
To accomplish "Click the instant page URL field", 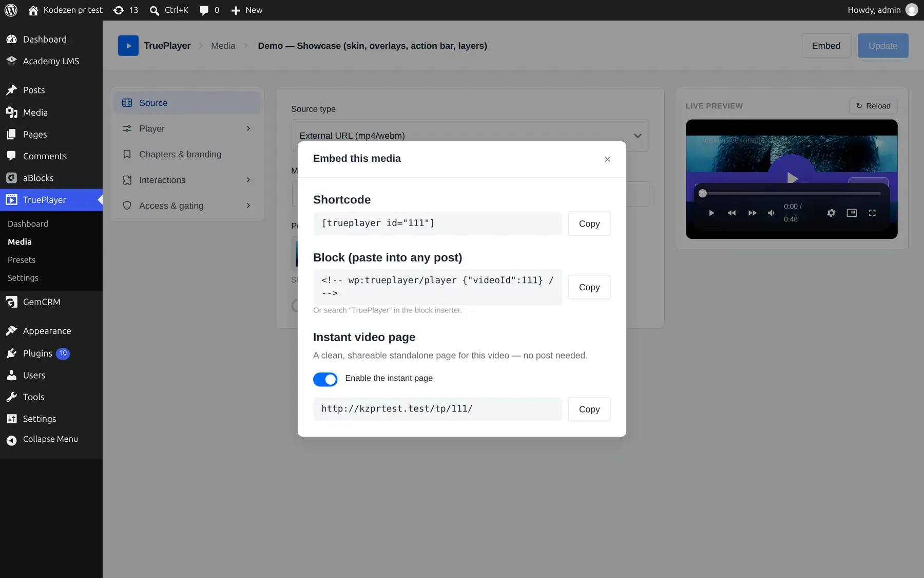I will pyautogui.click(x=438, y=409).
